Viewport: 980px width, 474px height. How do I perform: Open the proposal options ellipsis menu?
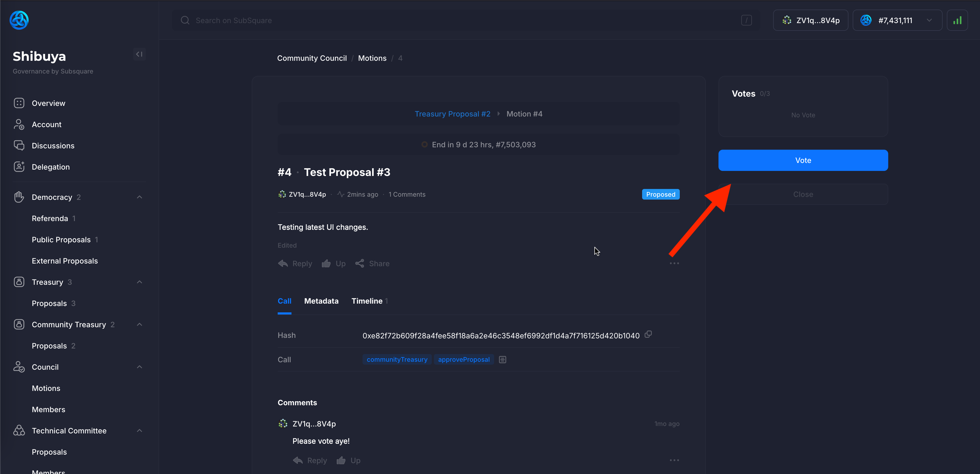(674, 263)
